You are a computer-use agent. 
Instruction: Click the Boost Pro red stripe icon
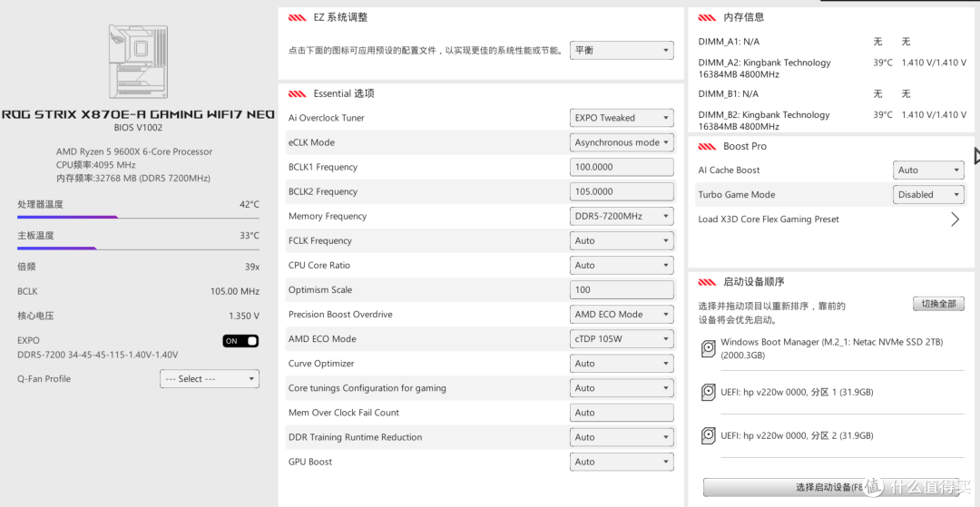click(708, 147)
